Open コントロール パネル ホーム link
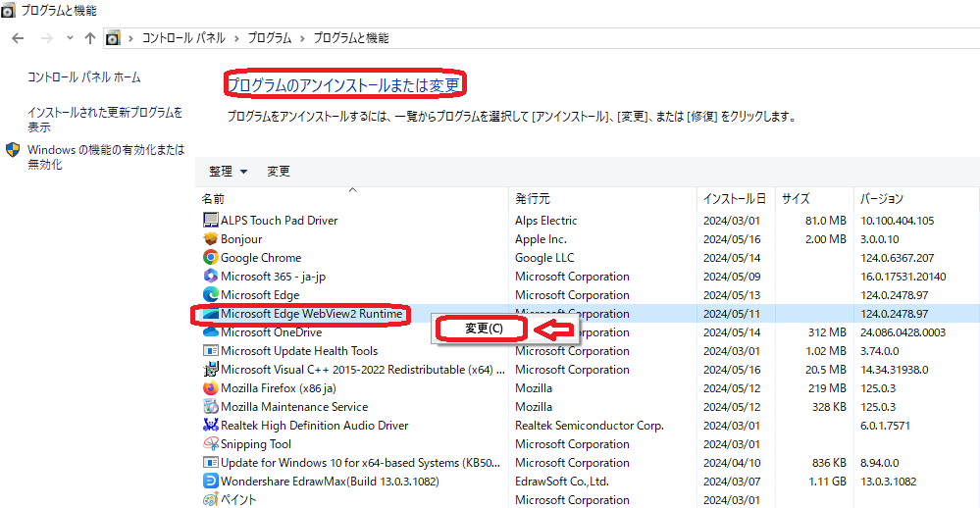 (83, 77)
